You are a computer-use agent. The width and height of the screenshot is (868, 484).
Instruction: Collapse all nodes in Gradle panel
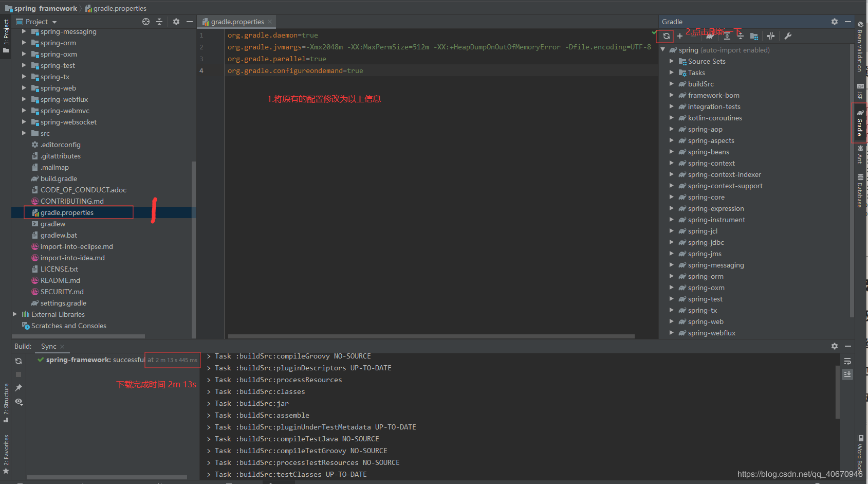[740, 36]
